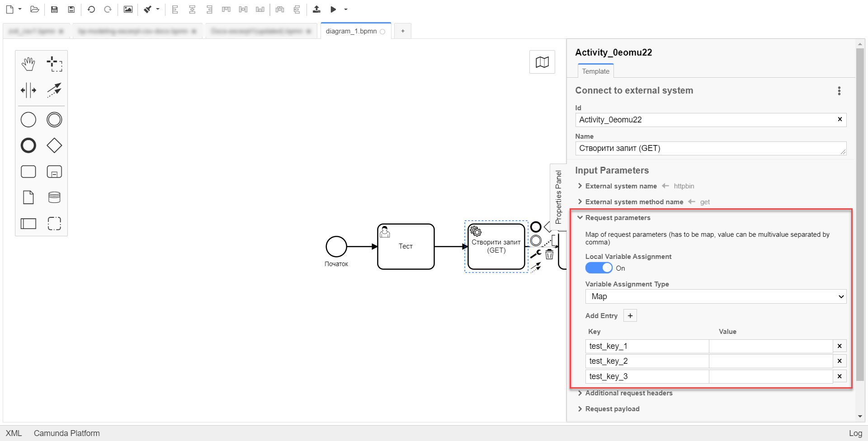
Task: Expand Request payload section
Action: point(613,409)
